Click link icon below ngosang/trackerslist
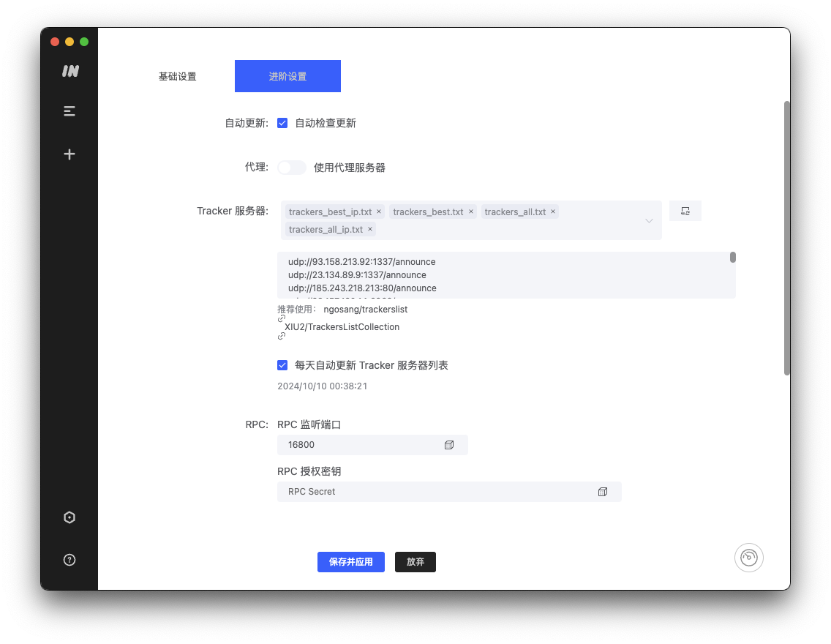This screenshot has width=831, height=644. pos(282,318)
